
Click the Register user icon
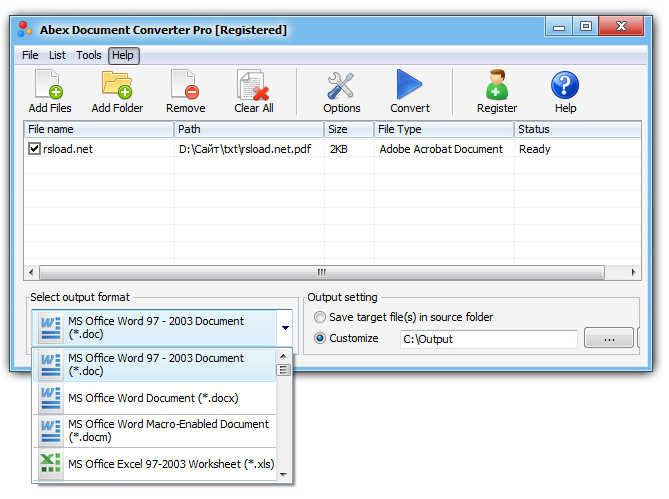click(497, 85)
